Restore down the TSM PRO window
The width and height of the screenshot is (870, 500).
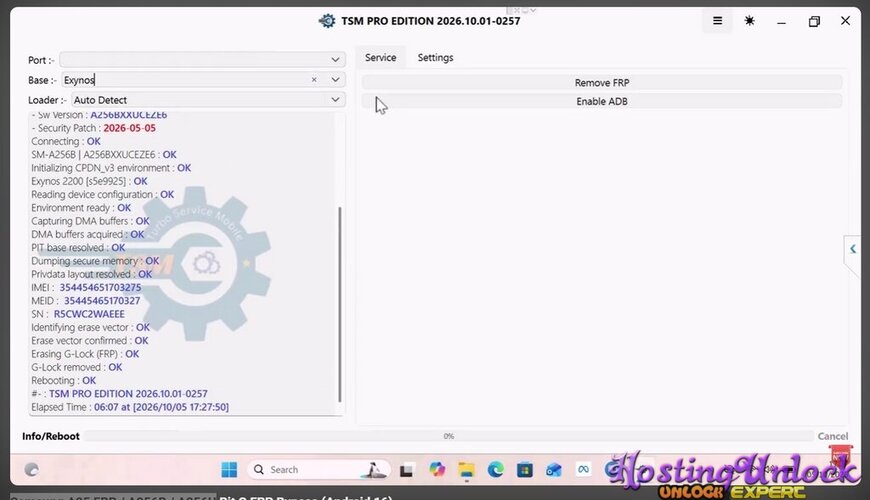(814, 22)
